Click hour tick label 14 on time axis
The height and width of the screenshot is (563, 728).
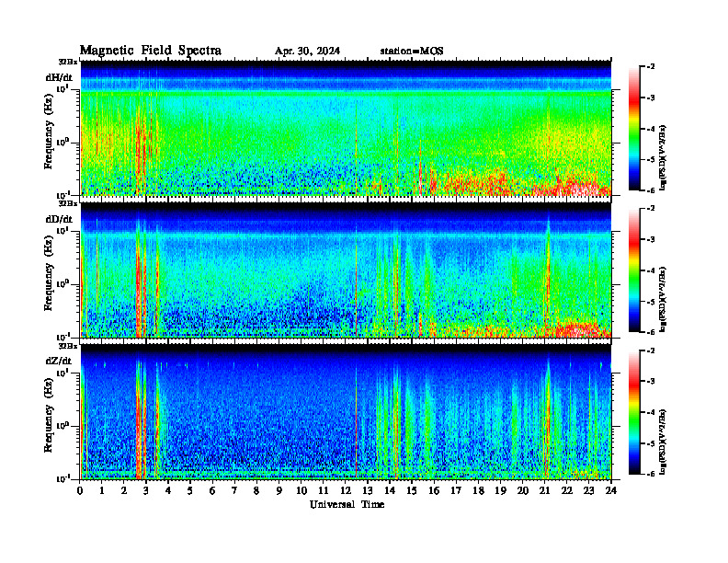point(390,490)
